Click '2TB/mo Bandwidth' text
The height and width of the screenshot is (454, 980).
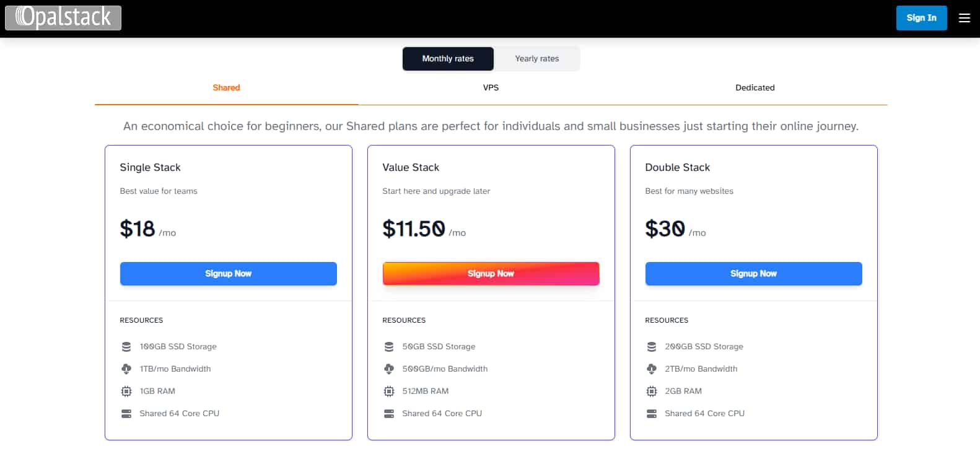(x=701, y=369)
